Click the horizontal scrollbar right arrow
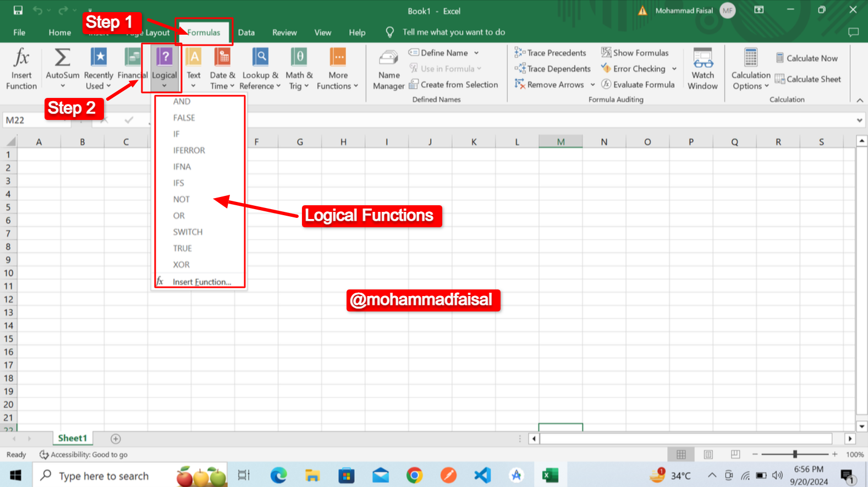 pos(850,439)
